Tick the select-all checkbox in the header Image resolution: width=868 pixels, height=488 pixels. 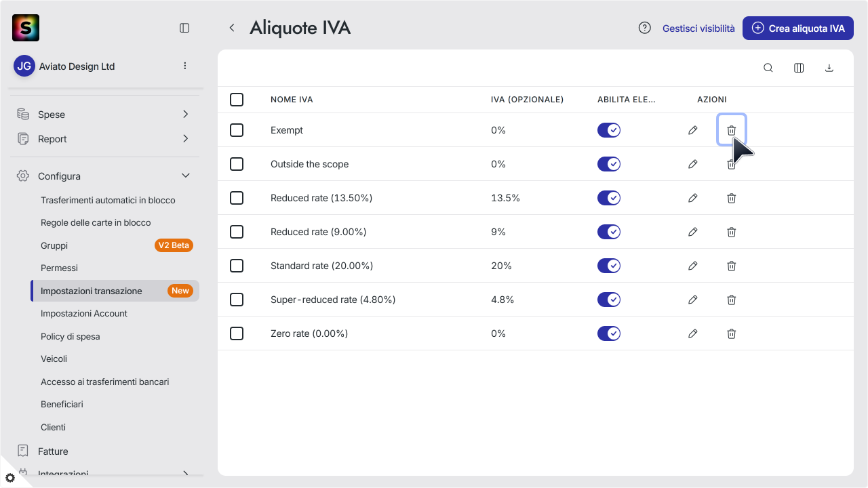[x=237, y=100]
